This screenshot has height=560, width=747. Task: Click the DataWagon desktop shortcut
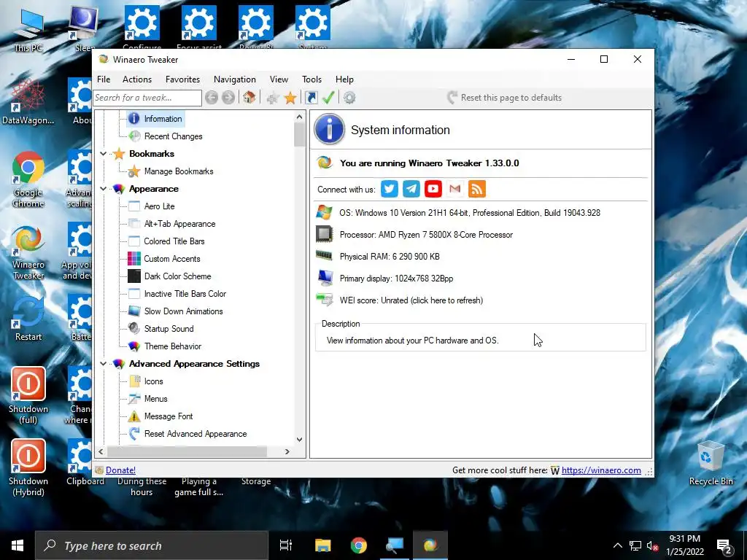tap(28, 102)
